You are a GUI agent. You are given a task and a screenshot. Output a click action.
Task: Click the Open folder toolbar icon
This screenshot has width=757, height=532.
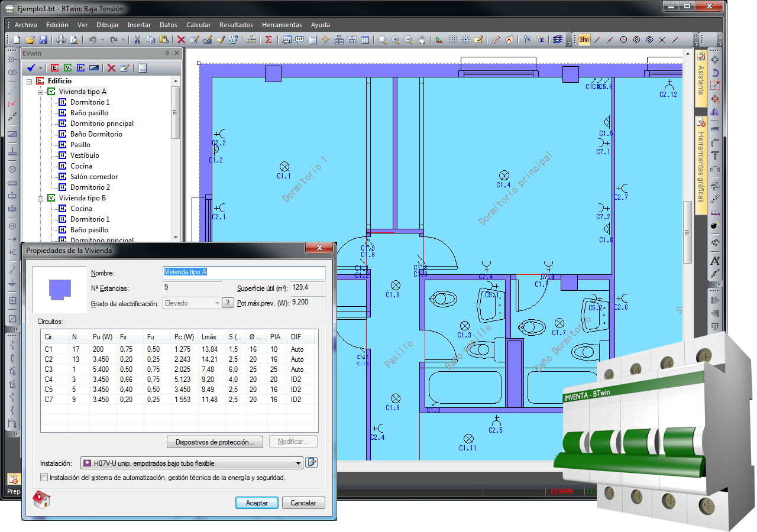tap(30, 40)
